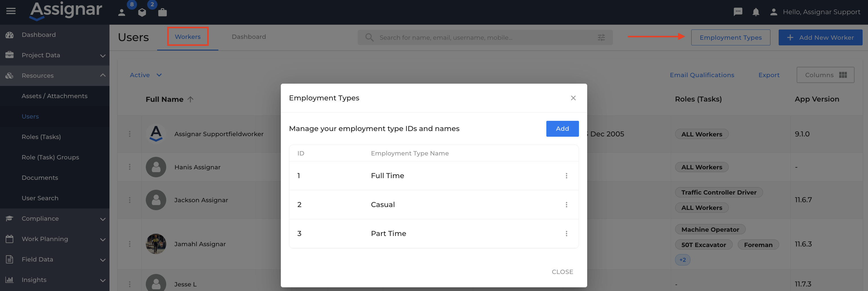The width and height of the screenshot is (868, 291).
Task: Click the Columns grid icon
Action: [x=843, y=75]
